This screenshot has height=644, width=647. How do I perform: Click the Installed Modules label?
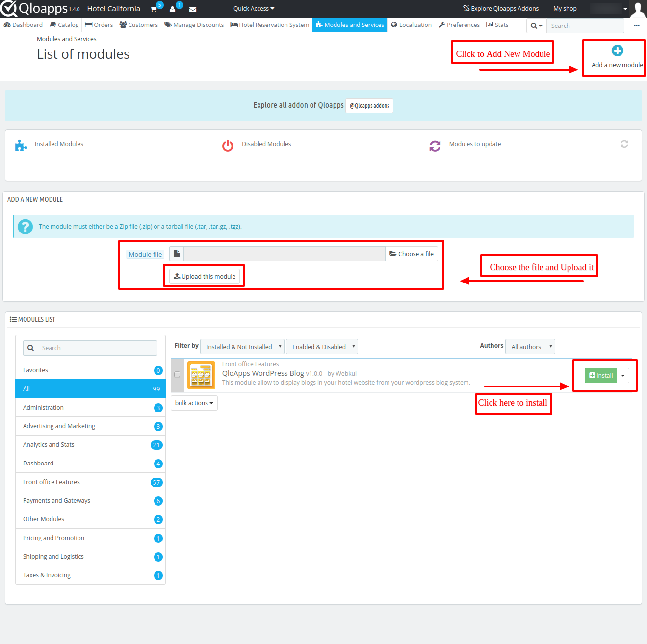(59, 144)
